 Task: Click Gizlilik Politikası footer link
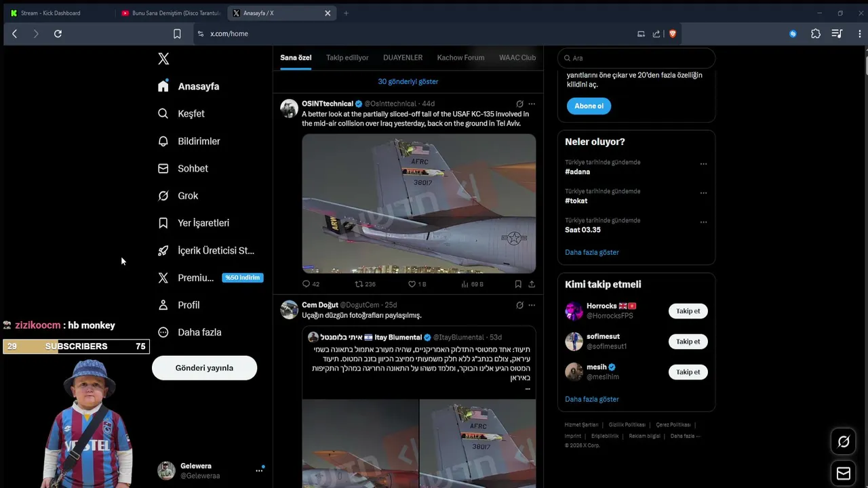[x=627, y=425]
